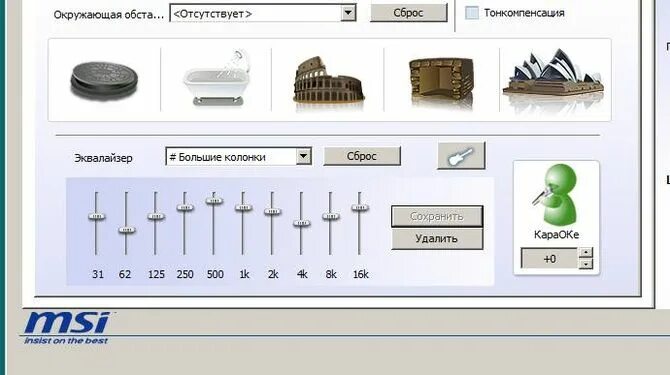
Task: Click Сброс button next to equalizer preset
Action: 362,156
